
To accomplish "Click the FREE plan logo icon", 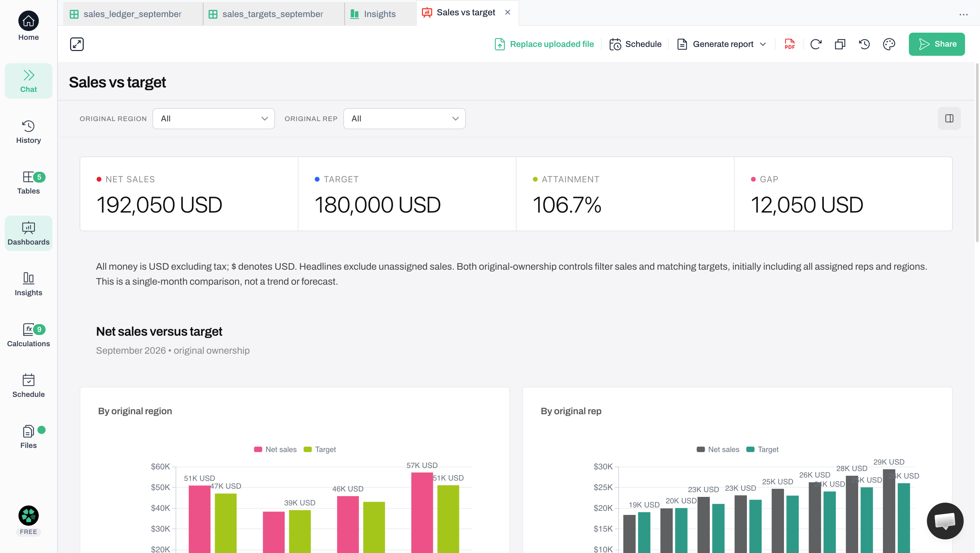I will pyautogui.click(x=29, y=516).
